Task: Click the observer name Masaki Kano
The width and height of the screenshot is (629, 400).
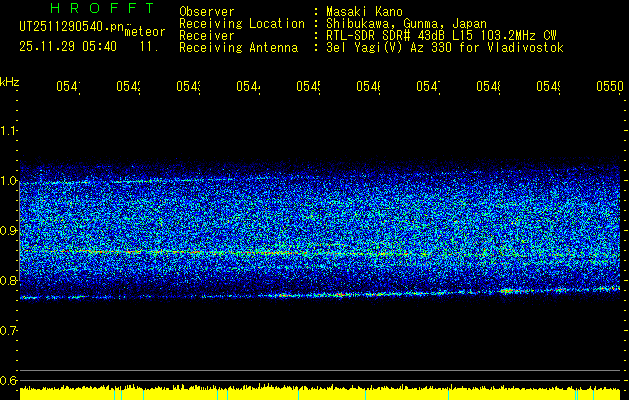Action: coord(364,11)
